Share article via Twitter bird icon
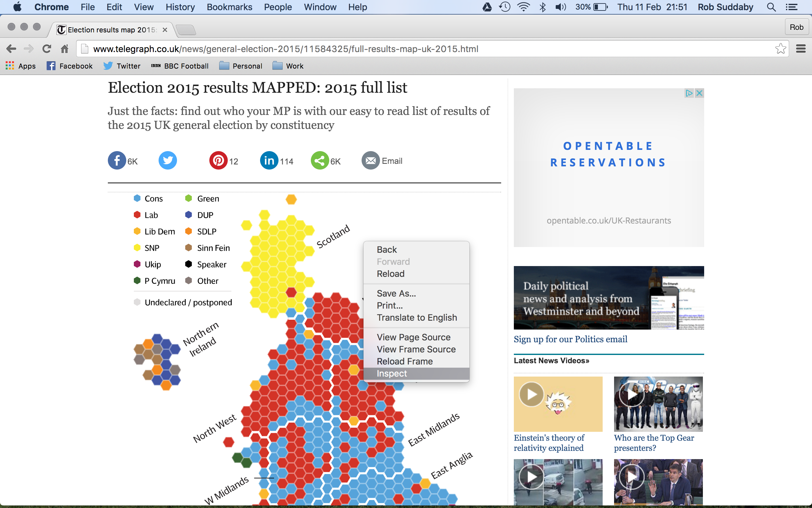Screen dimensions: 812x508 167,161
